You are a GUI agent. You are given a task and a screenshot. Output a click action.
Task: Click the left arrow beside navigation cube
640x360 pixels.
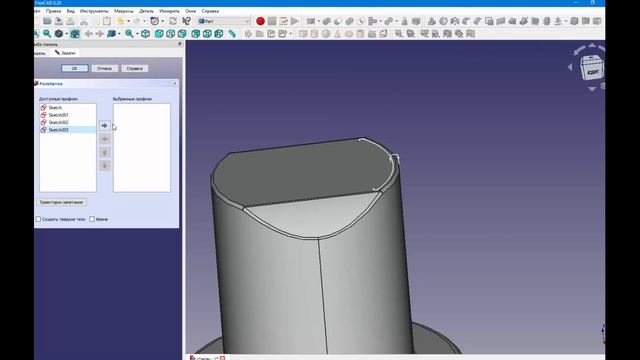571,67
